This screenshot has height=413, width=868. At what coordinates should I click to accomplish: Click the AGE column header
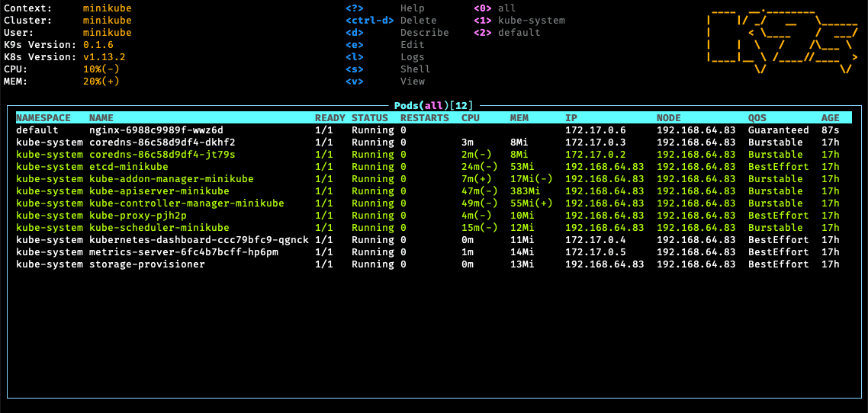tap(830, 118)
